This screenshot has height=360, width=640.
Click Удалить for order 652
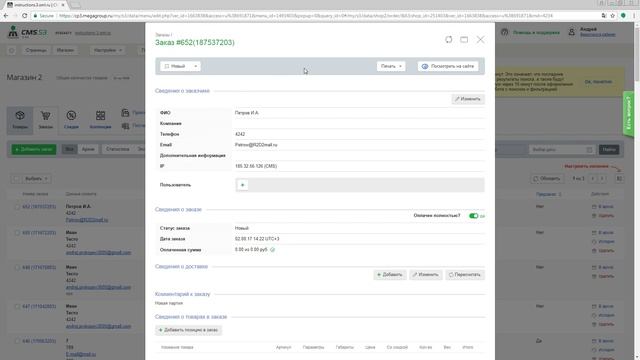tap(603, 216)
